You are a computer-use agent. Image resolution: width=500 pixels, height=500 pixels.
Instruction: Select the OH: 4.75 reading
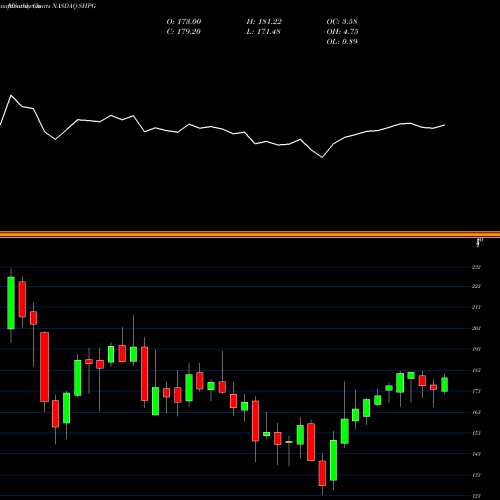[342, 32]
